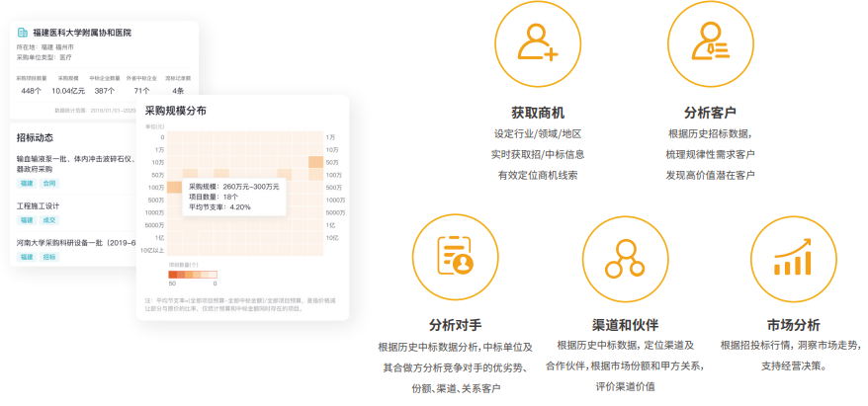
Task: Click the 市场分析 rising bar chart icon
Action: [x=793, y=258]
